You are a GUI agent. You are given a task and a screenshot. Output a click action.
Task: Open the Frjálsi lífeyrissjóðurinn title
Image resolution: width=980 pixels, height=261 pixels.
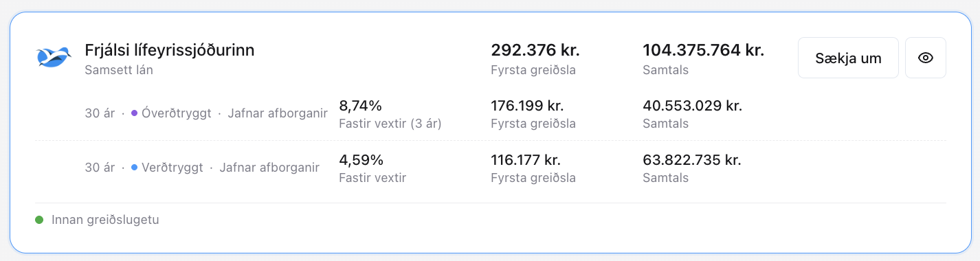pyautogui.click(x=170, y=50)
